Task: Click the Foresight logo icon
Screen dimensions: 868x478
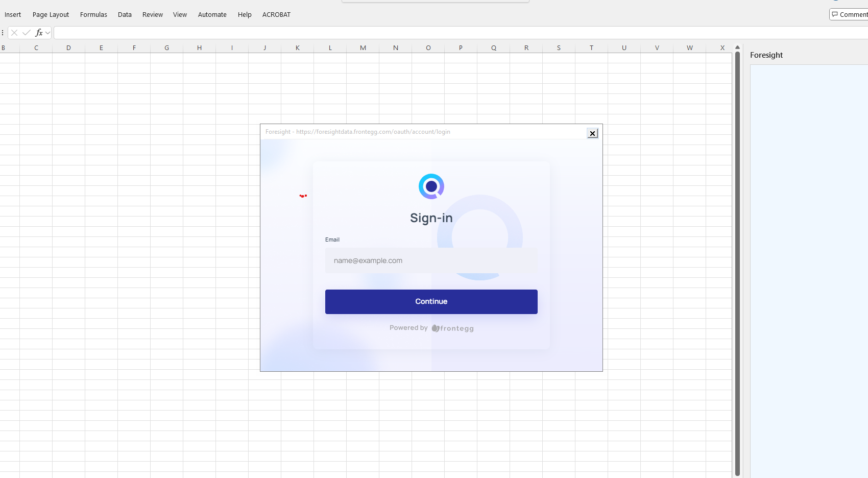Action: click(431, 186)
